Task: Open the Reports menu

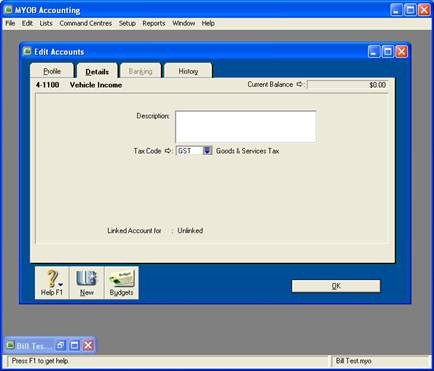Action: [x=154, y=23]
